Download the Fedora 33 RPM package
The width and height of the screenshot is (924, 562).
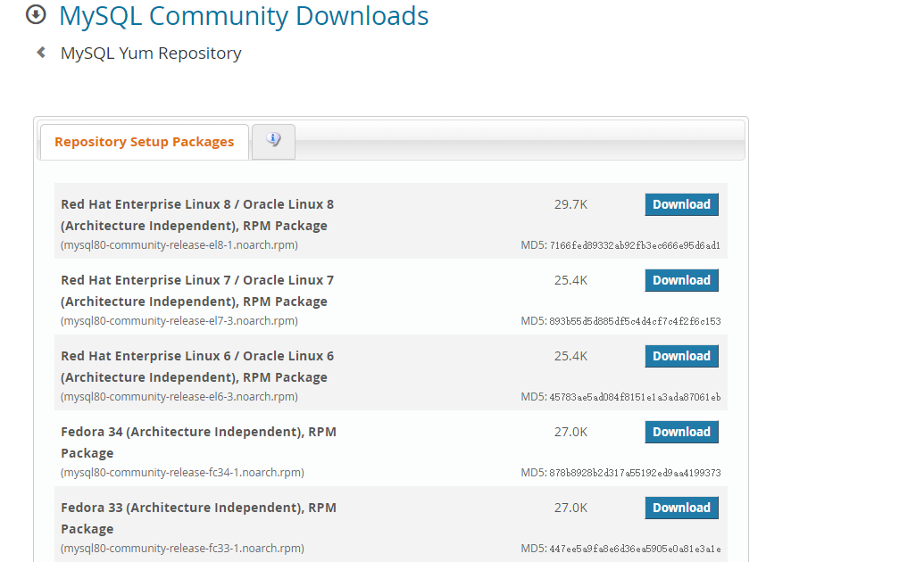click(682, 508)
